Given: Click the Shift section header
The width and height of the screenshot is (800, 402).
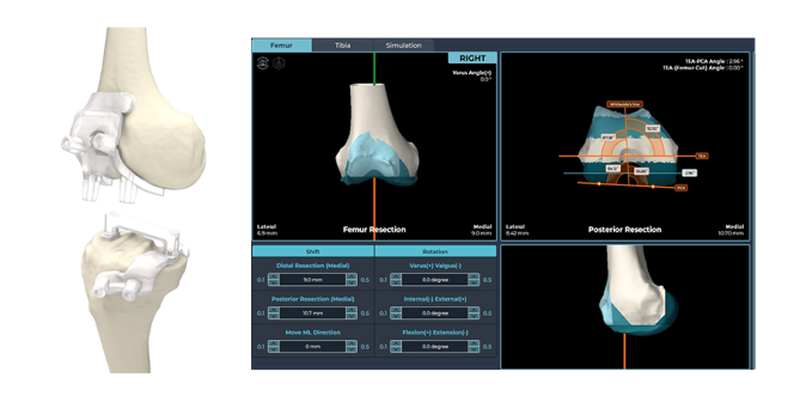Looking at the screenshot, I should coord(313,252).
